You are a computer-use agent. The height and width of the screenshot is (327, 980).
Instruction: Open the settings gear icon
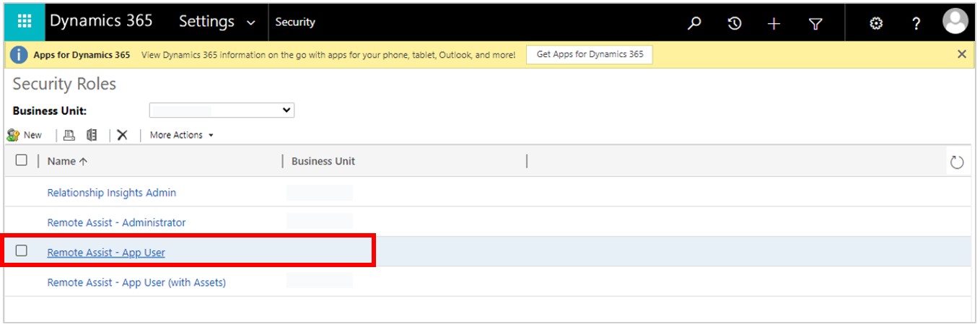[876, 24]
